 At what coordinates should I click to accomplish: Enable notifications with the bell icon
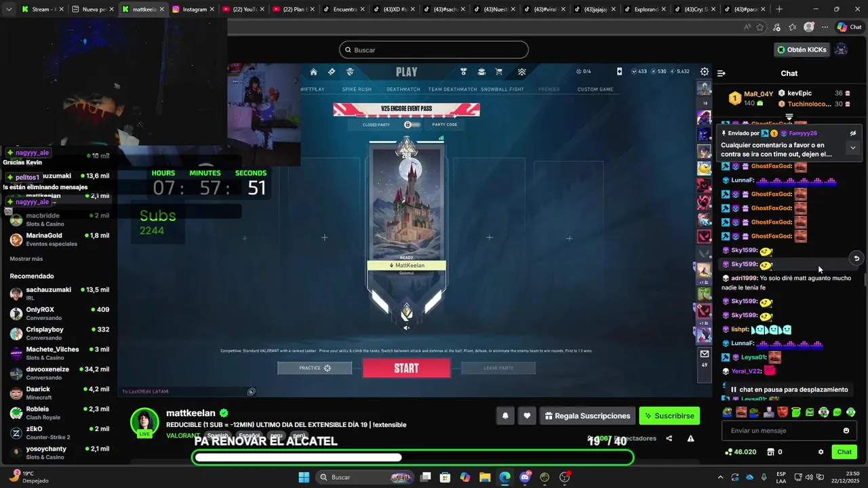505,415
